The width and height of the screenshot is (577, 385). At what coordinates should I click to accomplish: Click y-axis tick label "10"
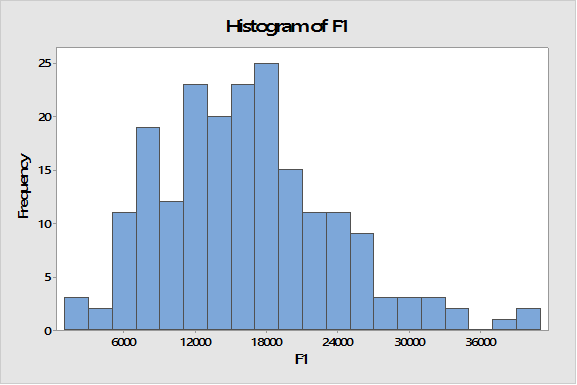[x=45, y=224]
